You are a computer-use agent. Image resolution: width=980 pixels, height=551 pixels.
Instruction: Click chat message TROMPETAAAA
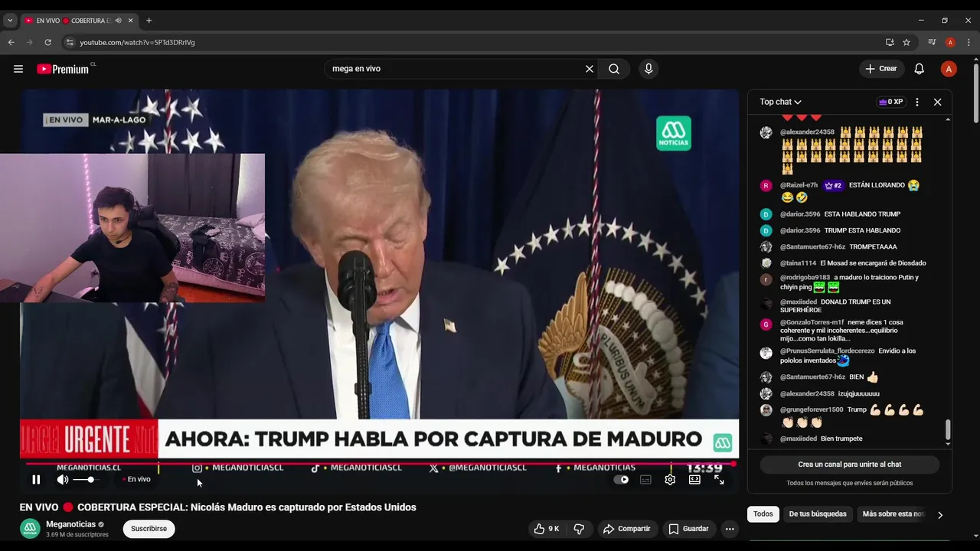[872, 247]
